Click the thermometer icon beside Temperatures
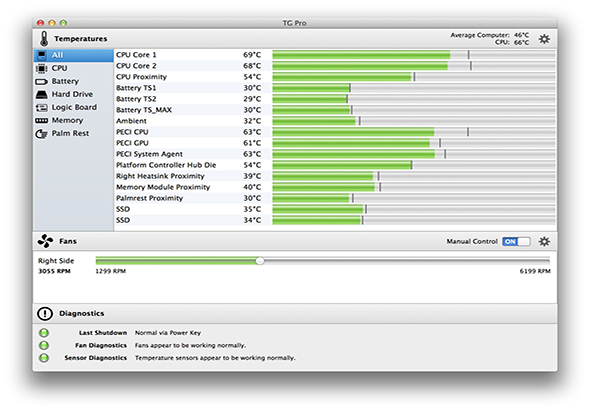Image resolution: width=590 pixels, height=411 pixels. coord(44,39)
